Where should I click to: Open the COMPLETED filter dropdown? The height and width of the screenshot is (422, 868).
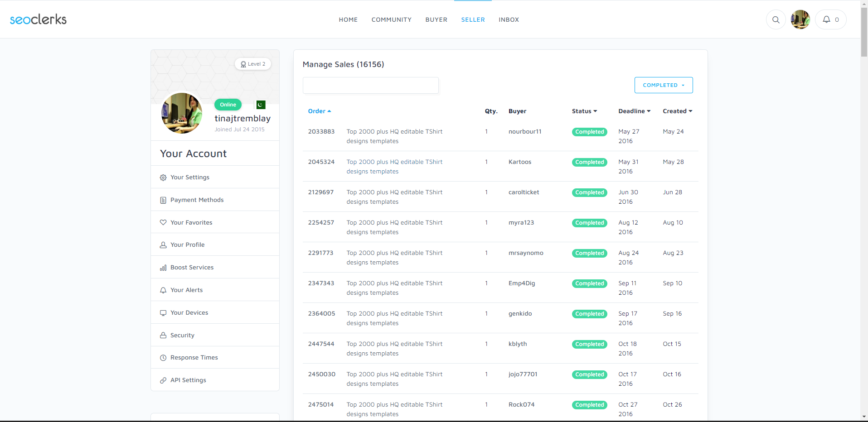click(x=663, y=85)
